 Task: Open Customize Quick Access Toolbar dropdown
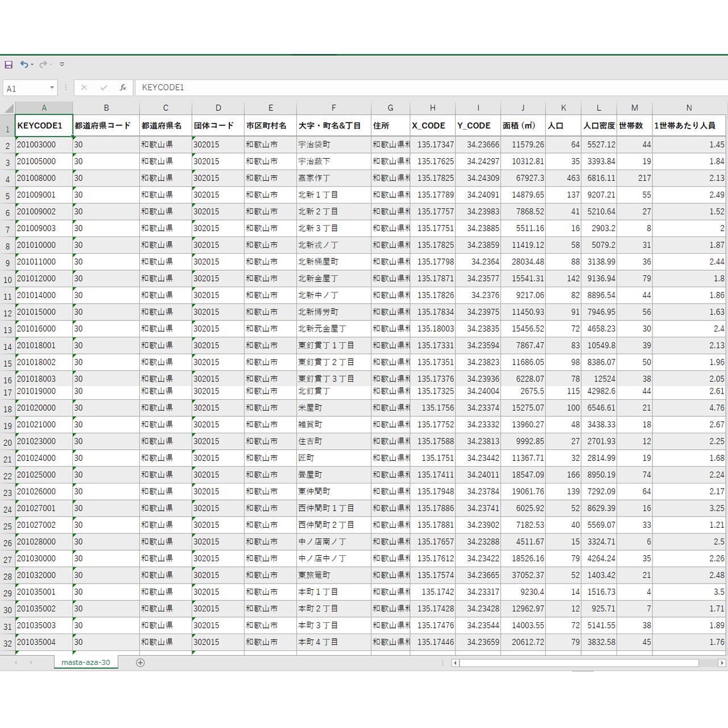pyautogui.click(x=62, y=65)
